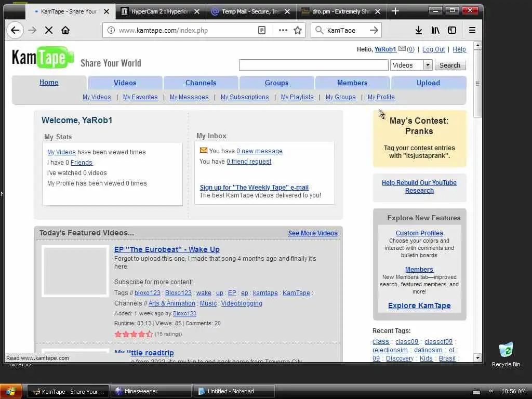The height and width of the screenshot is (399, 532).
Task: Switch to Minesweeper in the taskbar
Action: tap(151, 391)
